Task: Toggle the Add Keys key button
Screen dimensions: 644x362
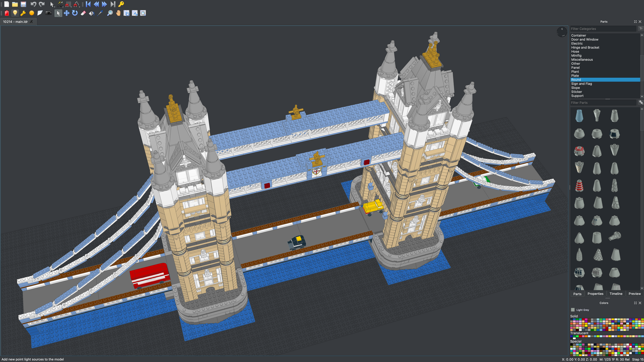Action: tap(121, 4)
